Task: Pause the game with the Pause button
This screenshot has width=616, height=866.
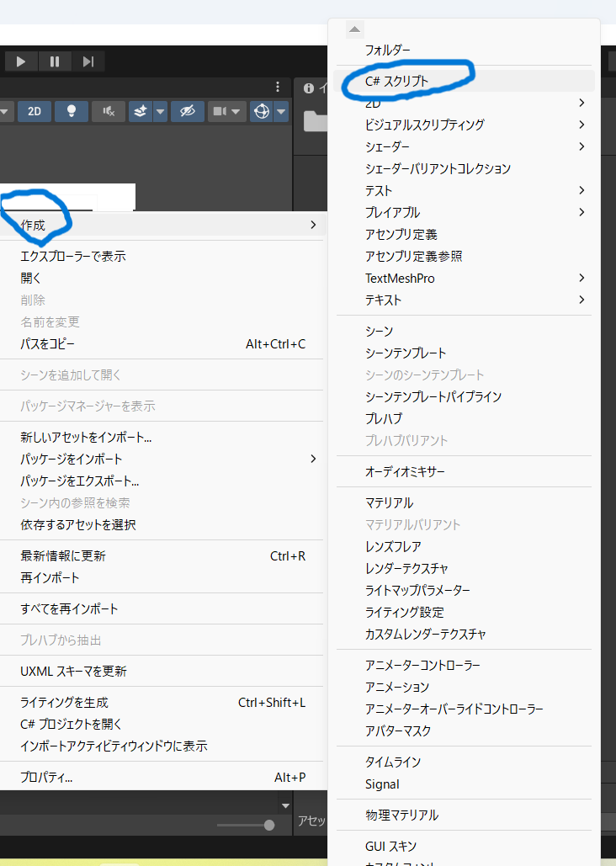Action: [55, 61]
